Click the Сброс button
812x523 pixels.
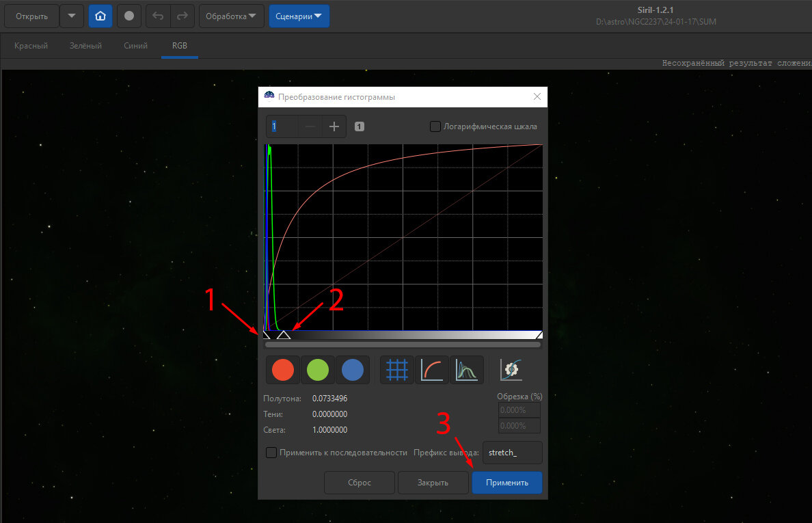[360, 483]
